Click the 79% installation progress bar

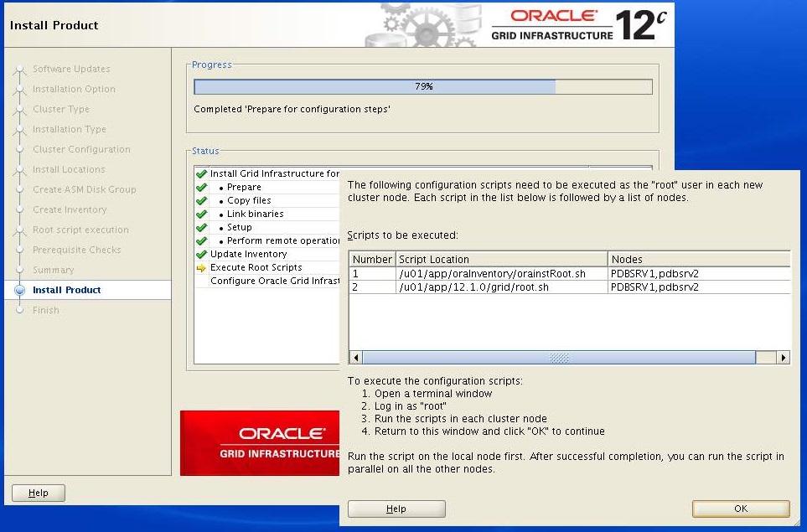click(x=423, y=86)
